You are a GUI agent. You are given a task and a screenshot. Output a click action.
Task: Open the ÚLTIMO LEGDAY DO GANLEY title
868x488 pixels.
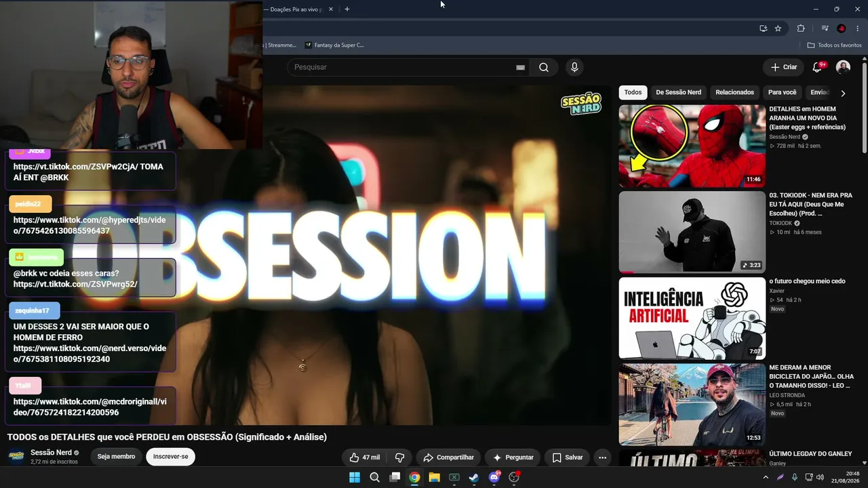[810, 453]
